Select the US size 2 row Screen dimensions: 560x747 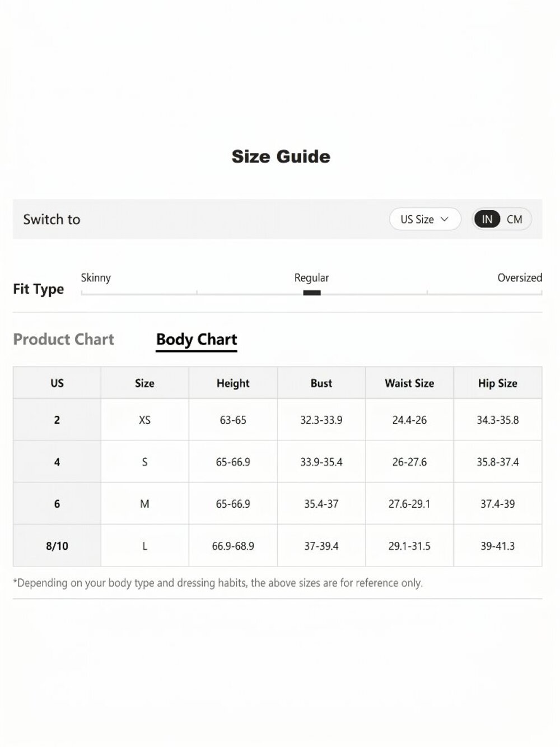(x=278, y=420)
